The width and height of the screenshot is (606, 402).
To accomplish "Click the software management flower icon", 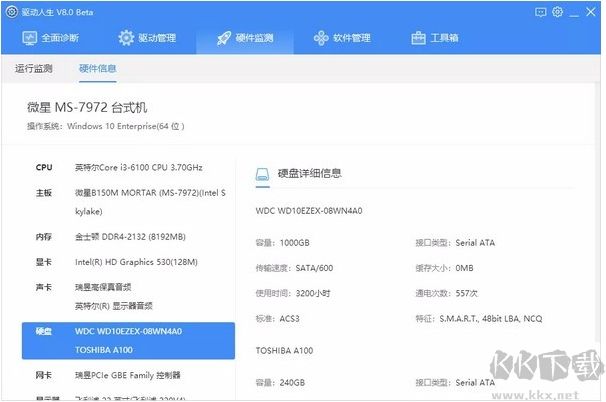I will point(321,38).
